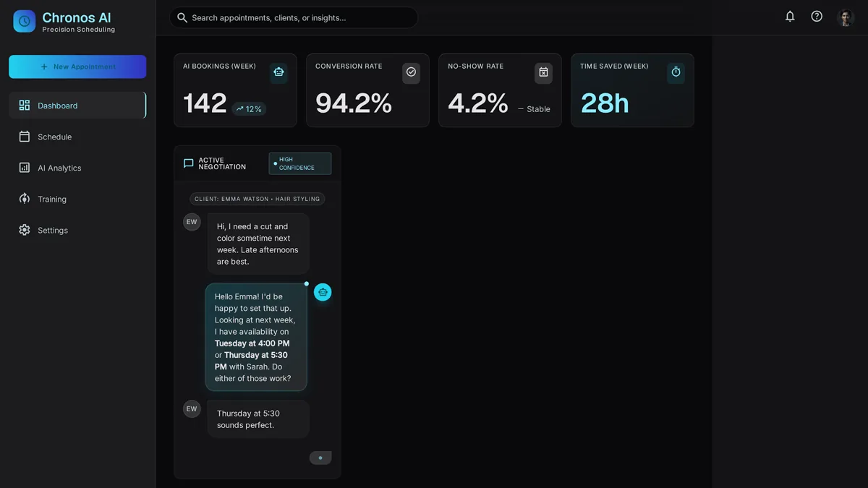Viewport: 868px width, 488px height.
Task: Click the AI reply offering Tuesday 4:00 PM
Action: [256, 337]
